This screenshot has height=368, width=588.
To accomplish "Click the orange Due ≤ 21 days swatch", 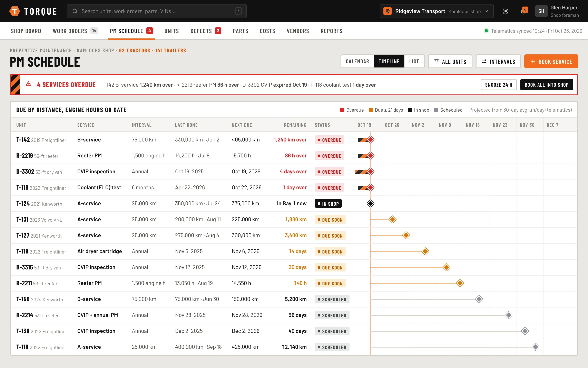I will pyautogui.click(x=371, y=110).
